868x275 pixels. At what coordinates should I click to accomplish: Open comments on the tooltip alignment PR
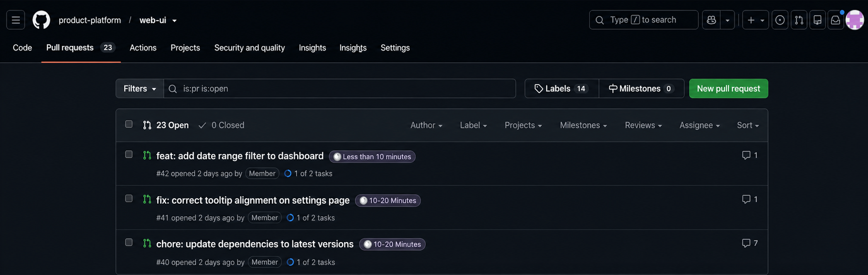749,199
